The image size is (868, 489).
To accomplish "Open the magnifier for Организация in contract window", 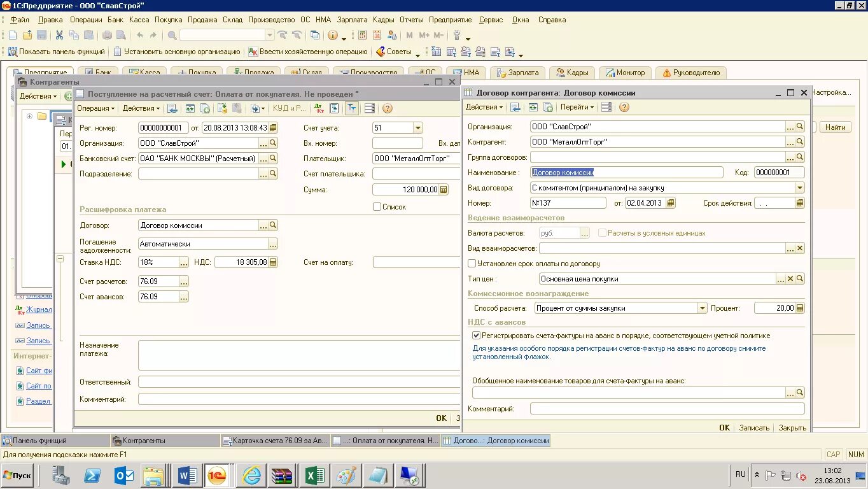I will pyautogui.click(x=801, y=127).
